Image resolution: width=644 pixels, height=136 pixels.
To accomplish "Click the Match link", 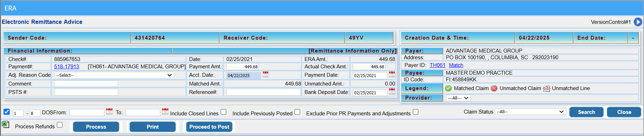I will click(456, 65).
